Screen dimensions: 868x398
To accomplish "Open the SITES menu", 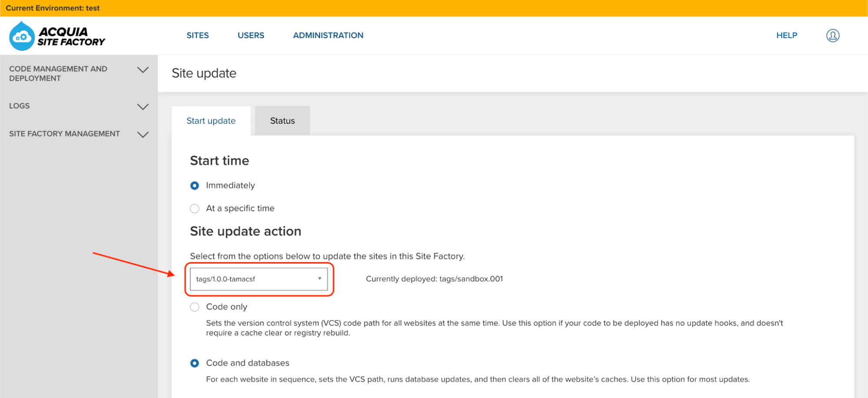I will click(x=198, y=36).
